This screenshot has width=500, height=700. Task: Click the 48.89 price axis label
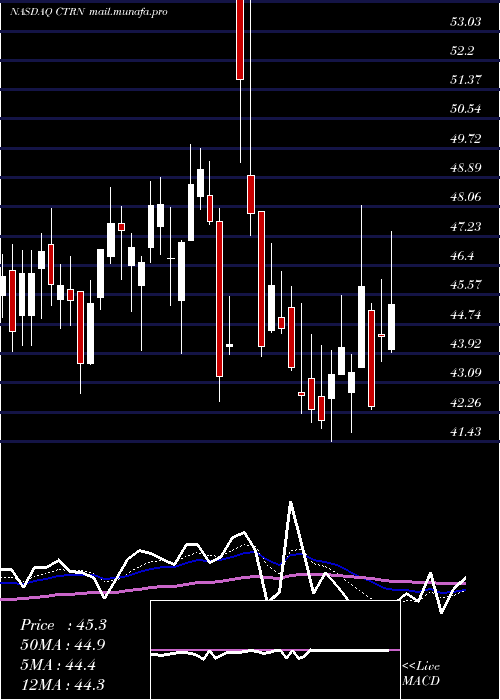466,168
